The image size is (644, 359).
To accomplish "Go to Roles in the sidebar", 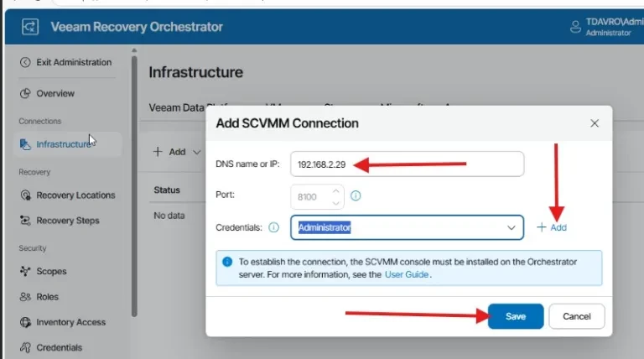I will tap(47, 297).
